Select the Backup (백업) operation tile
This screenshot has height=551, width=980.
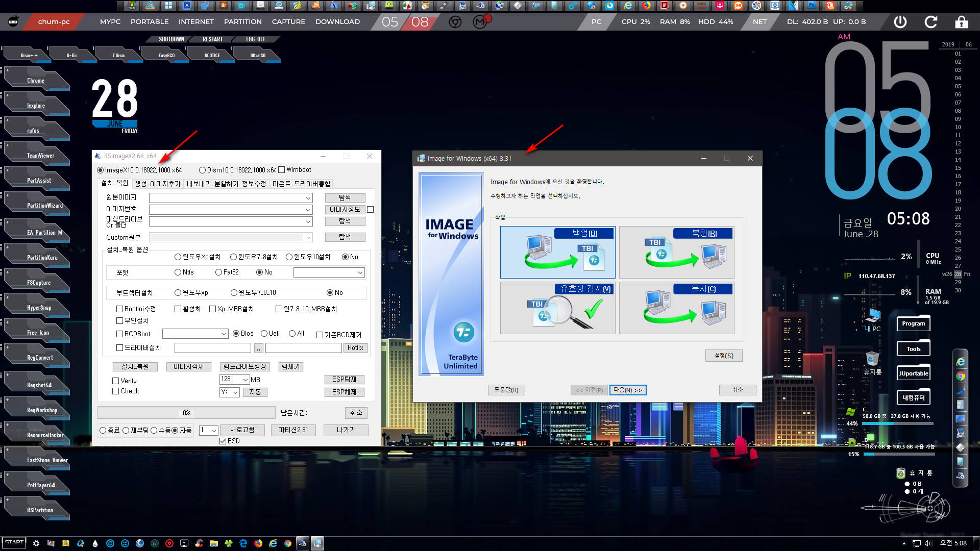pyautogui.click(x=557, y=252)
